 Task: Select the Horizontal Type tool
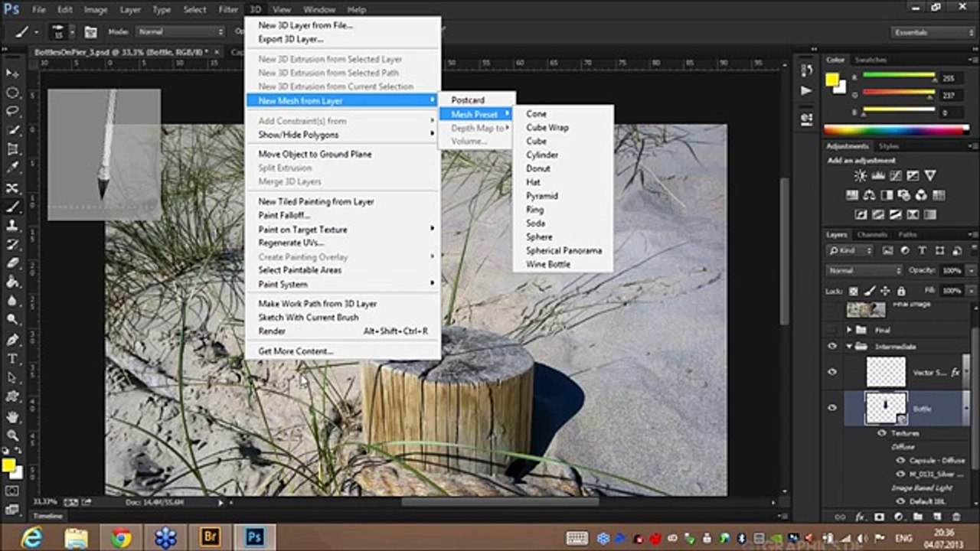click(12, 359)
